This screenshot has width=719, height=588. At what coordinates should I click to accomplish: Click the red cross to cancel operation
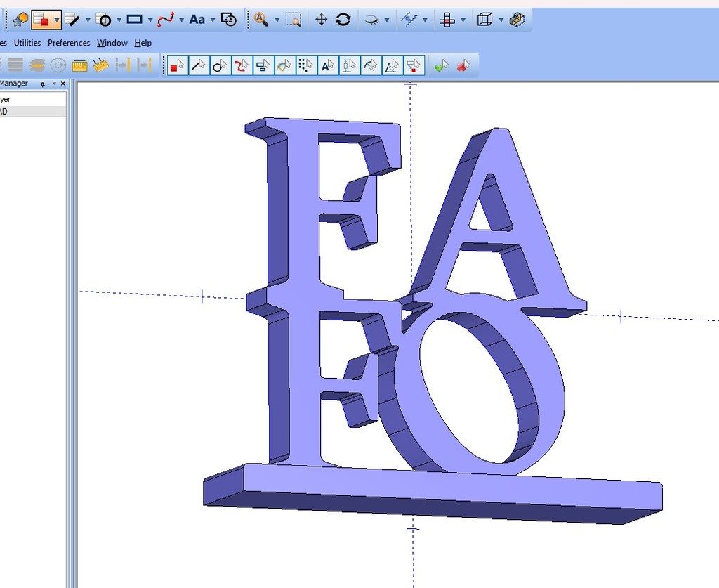point(462,65)
